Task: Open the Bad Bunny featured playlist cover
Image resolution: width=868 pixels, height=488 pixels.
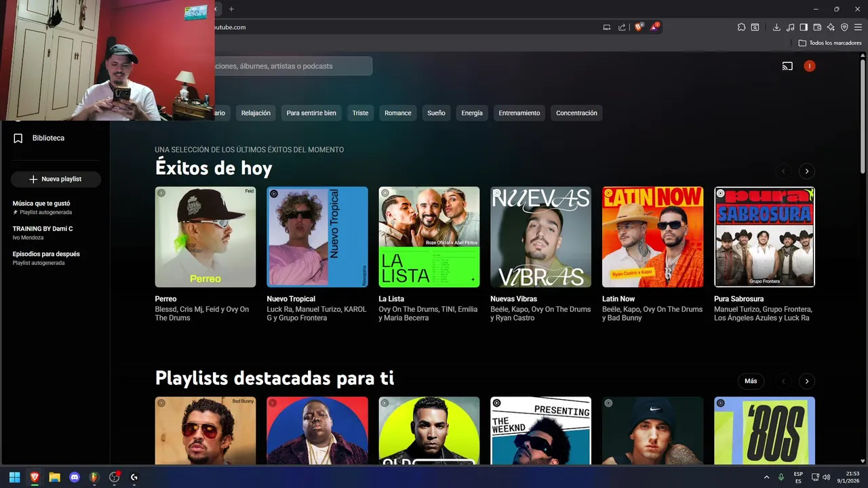Action: point(205,430)
